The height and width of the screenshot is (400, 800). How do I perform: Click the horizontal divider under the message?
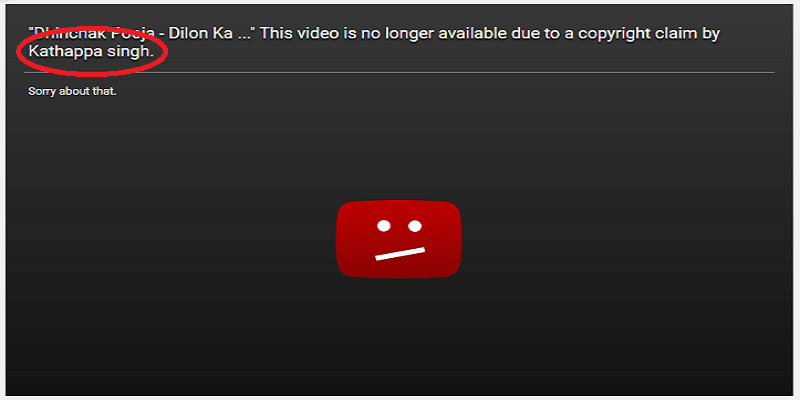[399, 72]
